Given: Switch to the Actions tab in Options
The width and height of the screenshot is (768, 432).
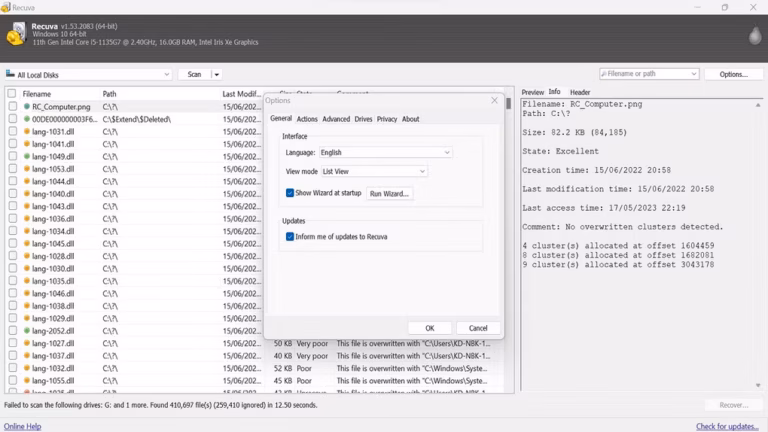Looking at the screenshot, I should [307, 119].
